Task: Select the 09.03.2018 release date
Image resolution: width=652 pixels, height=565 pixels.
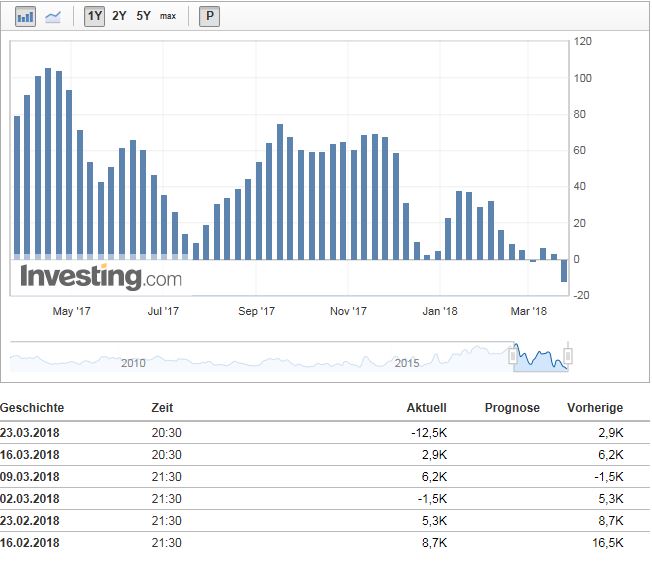Action: tap(32, 477)
